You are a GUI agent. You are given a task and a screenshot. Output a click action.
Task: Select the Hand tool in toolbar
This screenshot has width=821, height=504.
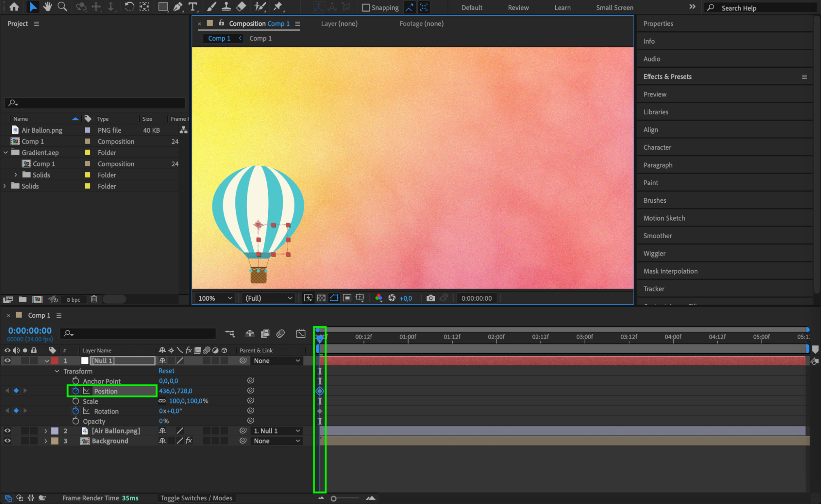point(48,7)
